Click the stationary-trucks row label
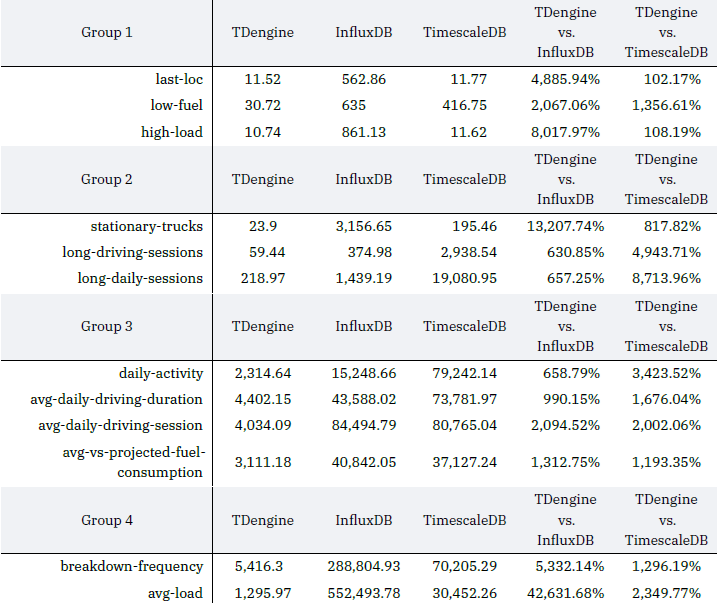This screenshot has width=717, height=606. point(147,226)
